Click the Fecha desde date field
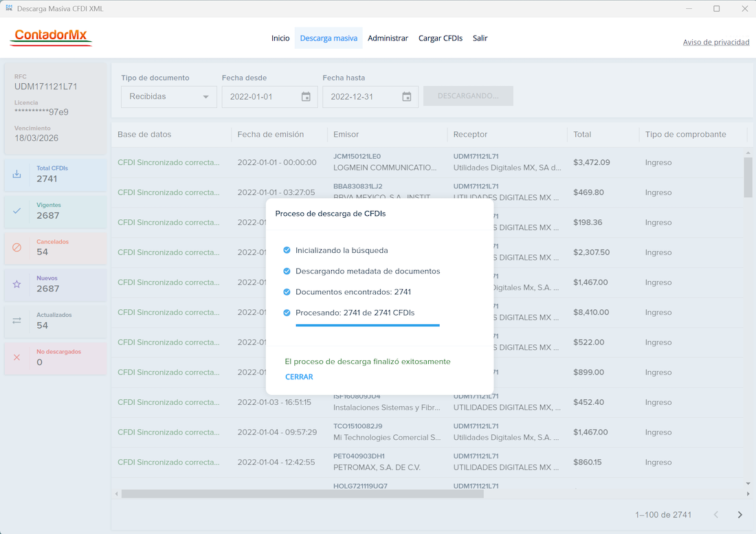The width and height of the screenshot is (756, 534). [269, 97]
